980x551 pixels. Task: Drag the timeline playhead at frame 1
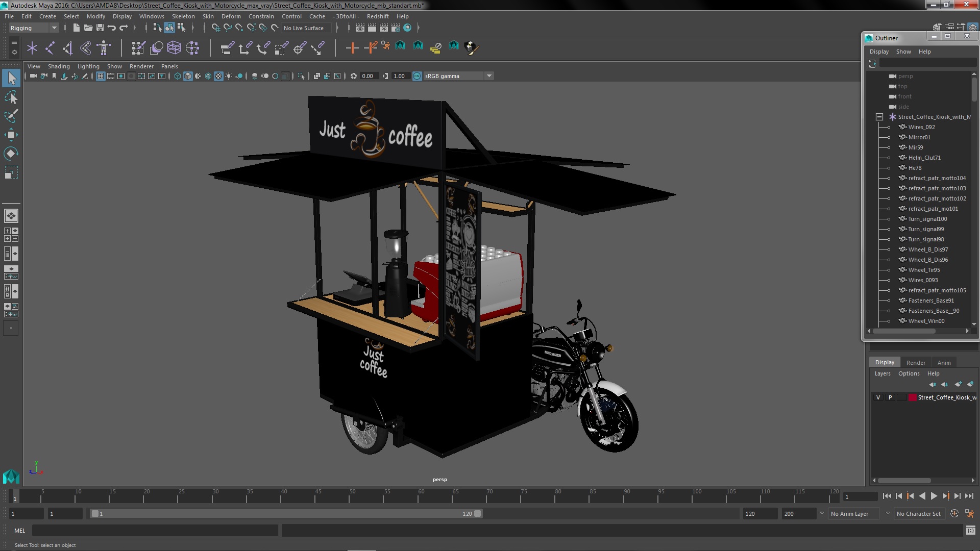tap(15, 496)
